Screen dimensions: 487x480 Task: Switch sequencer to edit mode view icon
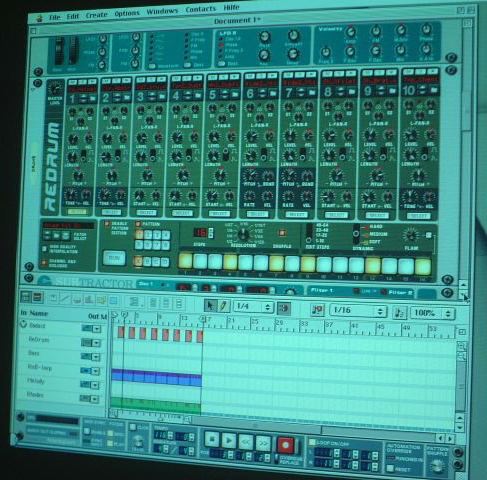(38, 297)
